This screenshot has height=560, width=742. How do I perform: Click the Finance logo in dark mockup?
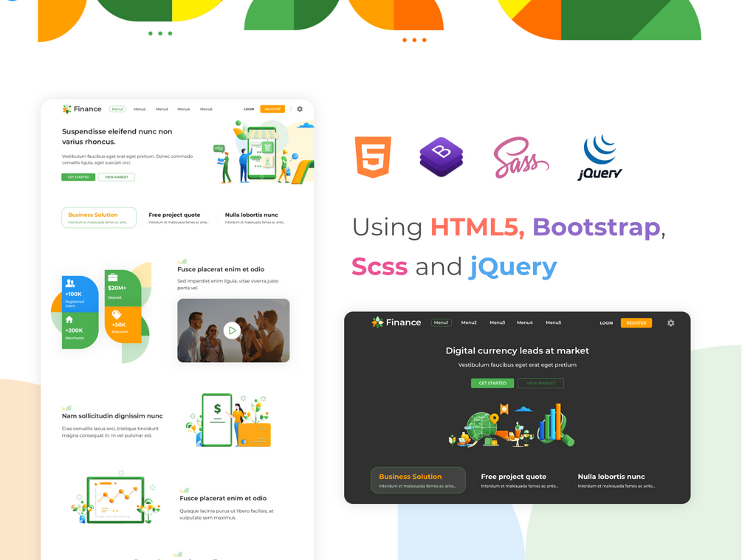coord(396,322)
